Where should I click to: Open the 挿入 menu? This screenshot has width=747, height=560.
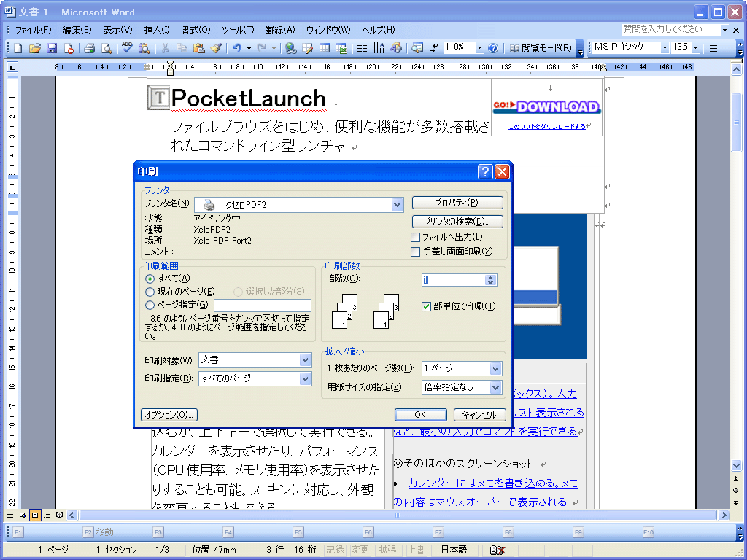tap(156, 30)
